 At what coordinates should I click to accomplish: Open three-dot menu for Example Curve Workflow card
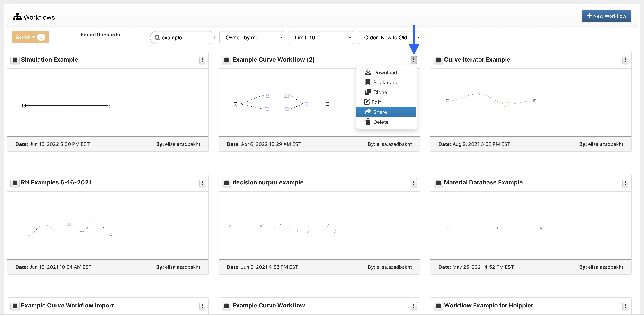point(413,306)
